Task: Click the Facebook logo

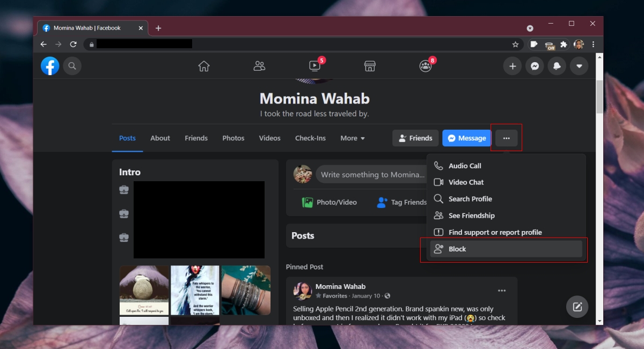Action: pos(50,66)
